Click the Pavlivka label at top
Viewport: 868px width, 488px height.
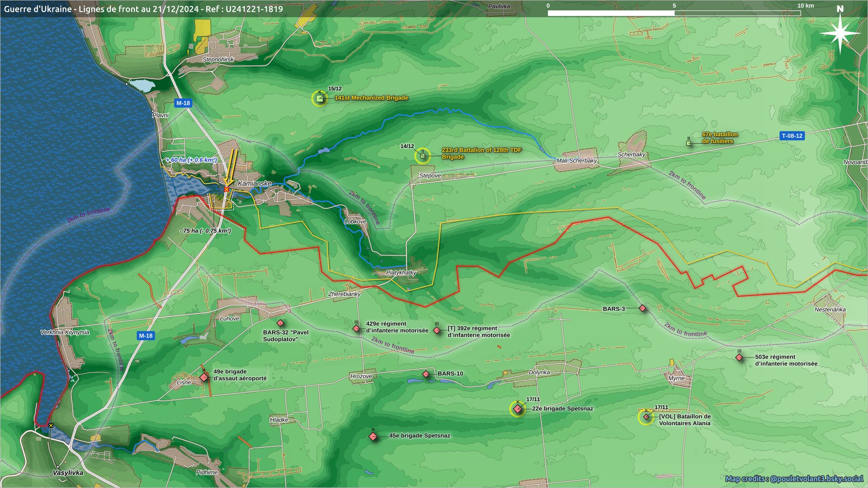click(x=499, y=6)
